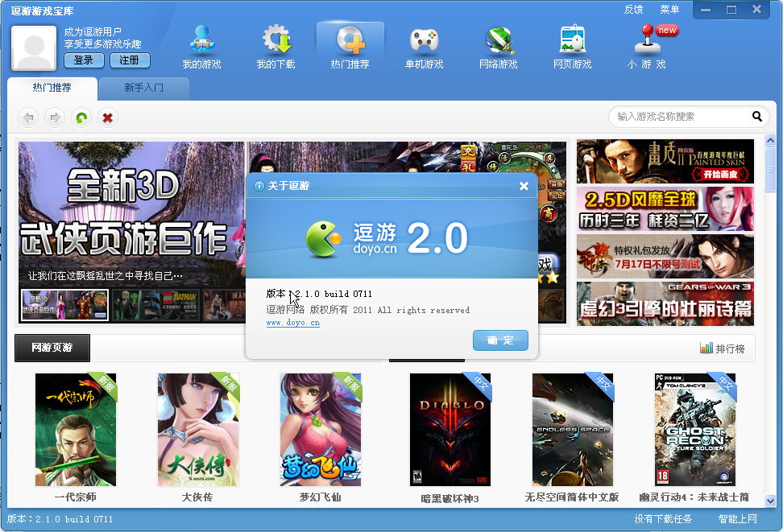Click the 全新3D武侠页游巨作 banner
783x532 pixels.
pos(132,215)
